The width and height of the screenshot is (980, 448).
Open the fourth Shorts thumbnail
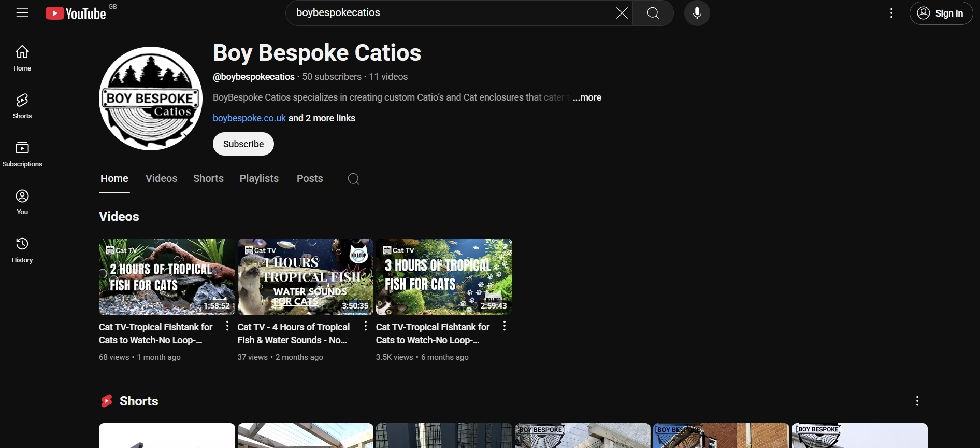coord(582,436)
